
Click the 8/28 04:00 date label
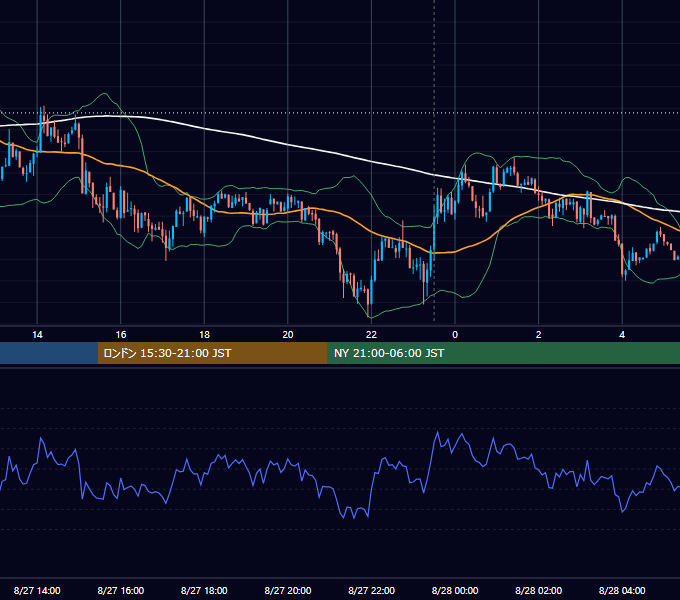622,590
